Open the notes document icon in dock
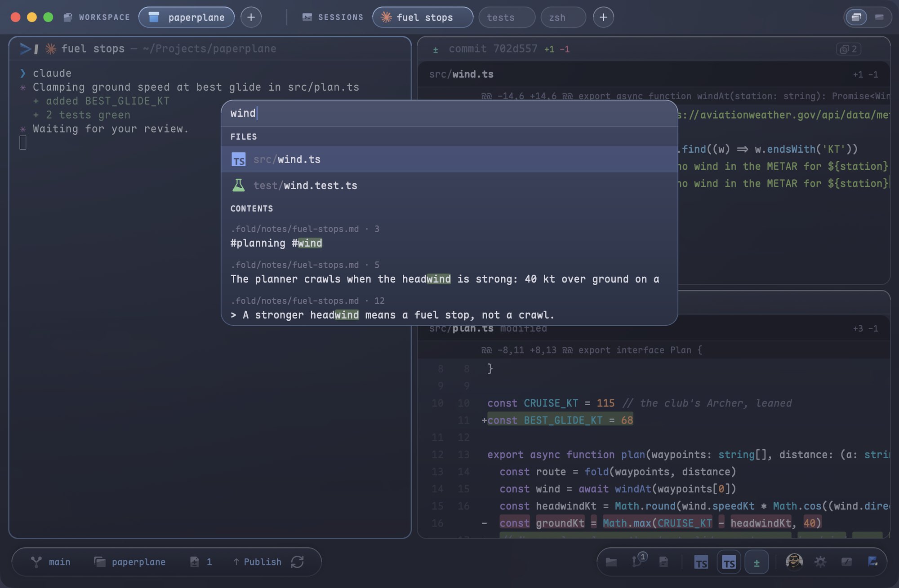The height and width of the screenshot is (588, 899). click(x=663, y=562)
